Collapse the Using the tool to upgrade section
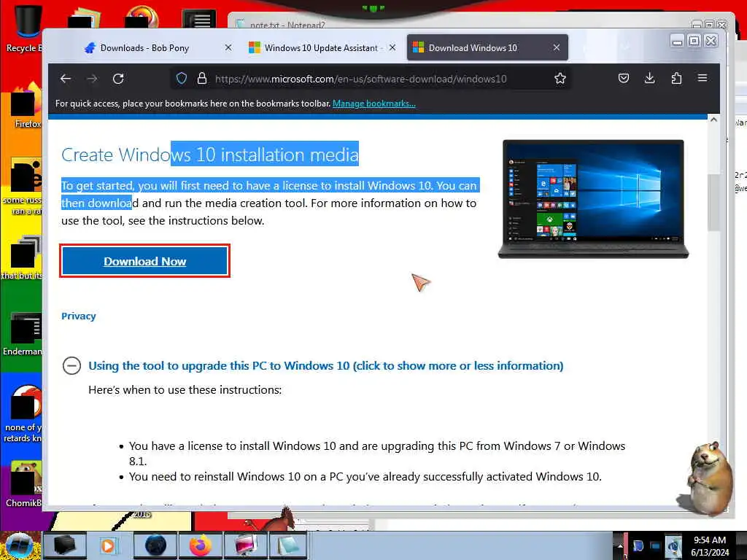 [x=71, y=366]
